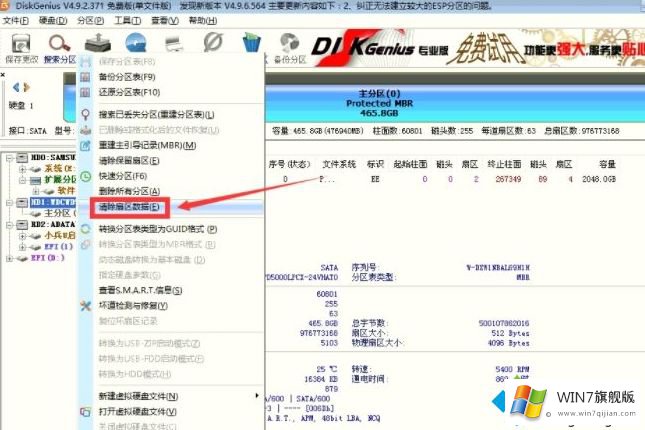Click the EE identifier cell
645x430 pixels.
pos(375,179)
